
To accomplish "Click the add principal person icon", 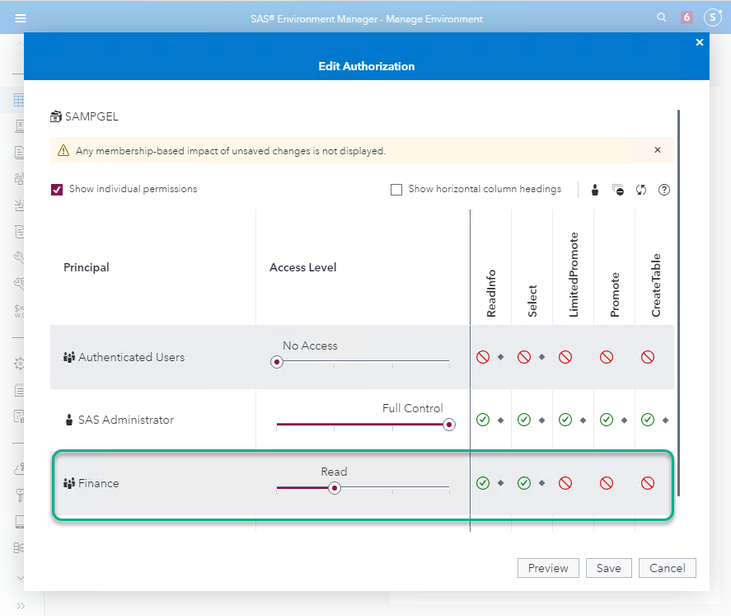I will click(x=595, y=190).
